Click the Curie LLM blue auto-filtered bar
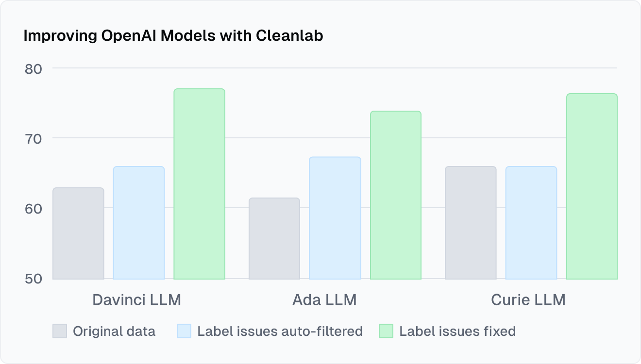Screen dimensions: 641x364 [x=531, y=223]
